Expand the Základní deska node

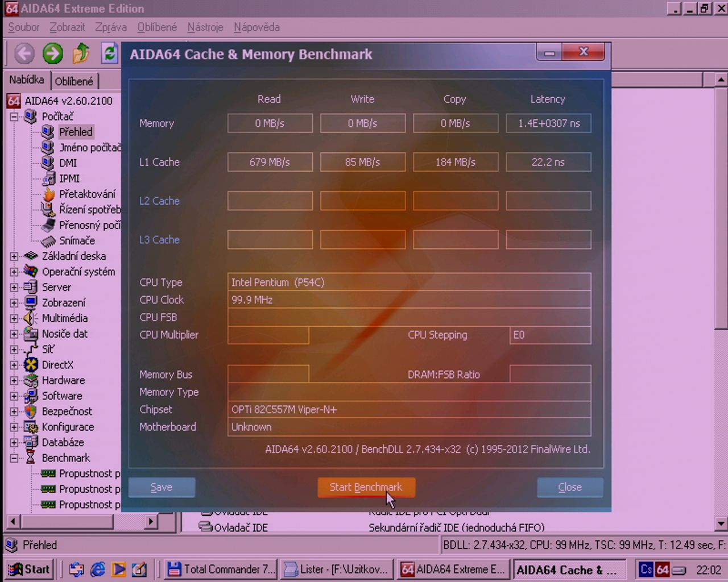click(14, 256)
